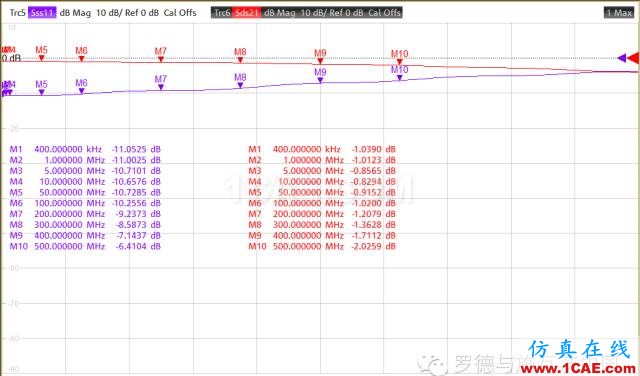Click red marker row M10 500.000000 MHz -2.0259 dB
Viewport: 640px width, 376px height.
point(322,246)
